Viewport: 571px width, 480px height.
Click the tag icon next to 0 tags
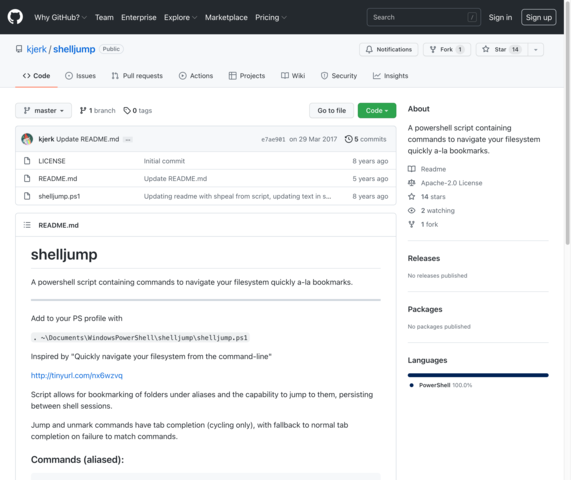tap(127, 110)
